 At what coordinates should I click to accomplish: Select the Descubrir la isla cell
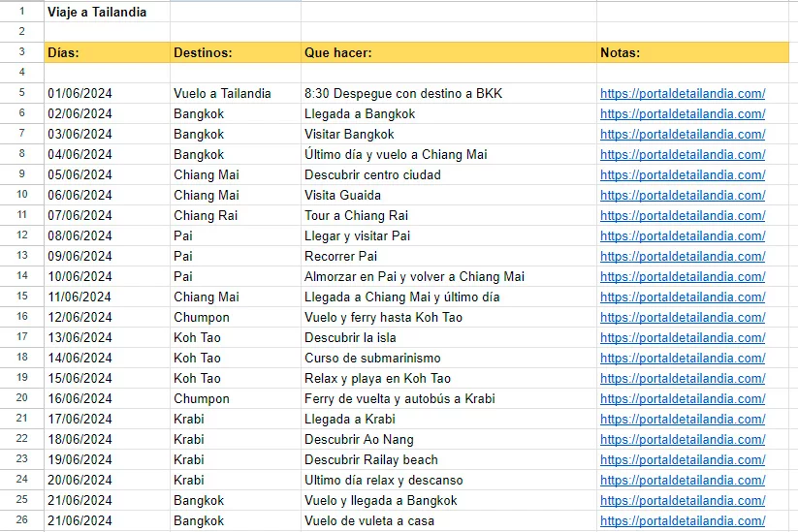[x=448, y=338]
